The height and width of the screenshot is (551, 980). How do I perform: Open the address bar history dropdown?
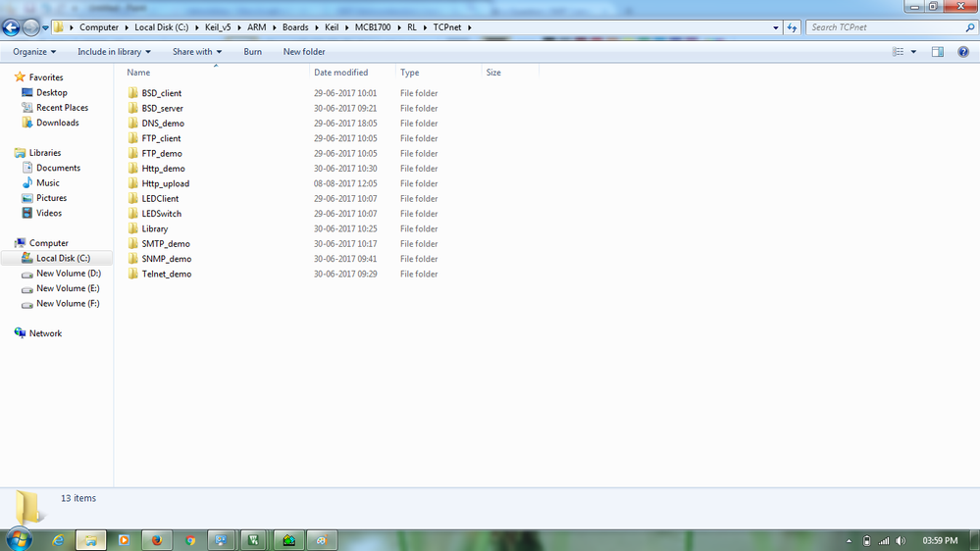click(x=776, y=27)
